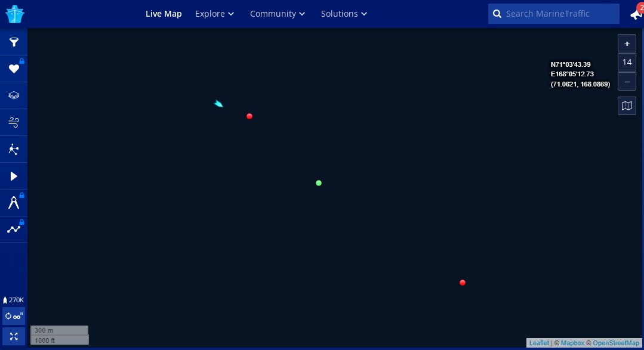The image size is (644, 350).
Task: Start vessel playback animation
Action: [14, 176]
